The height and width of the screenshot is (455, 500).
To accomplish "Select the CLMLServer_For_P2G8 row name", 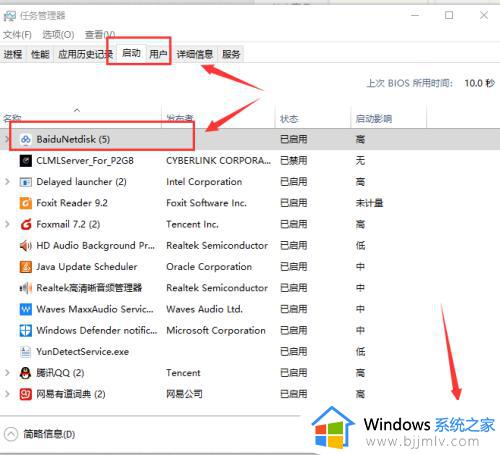I will point(85,161).
